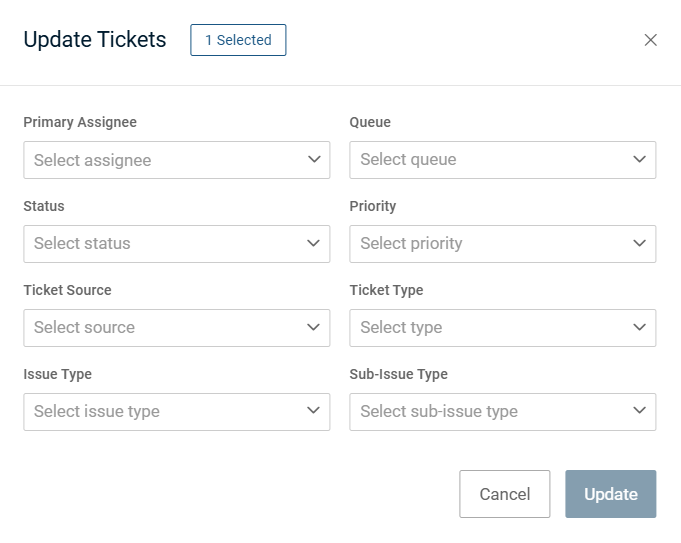Expand the Select source dropdown
The width and height of the screenshot is (681, 543).
pyautogui.click(x=160, y=328)
